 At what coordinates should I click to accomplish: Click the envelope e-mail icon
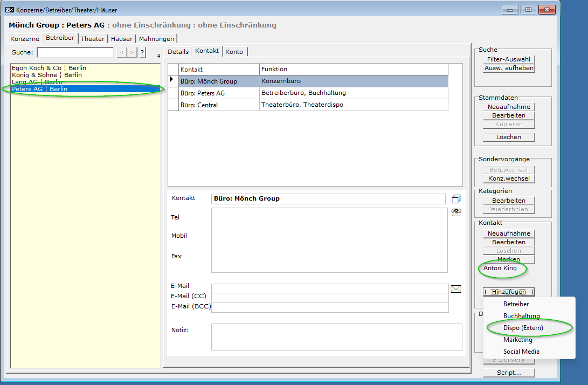pyautogui.click(x=456, y=289)
